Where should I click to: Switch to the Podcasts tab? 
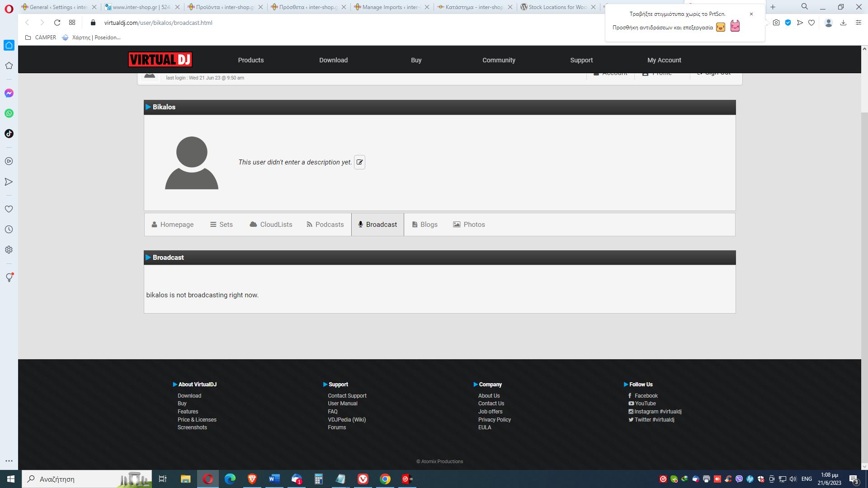(325, 225)
